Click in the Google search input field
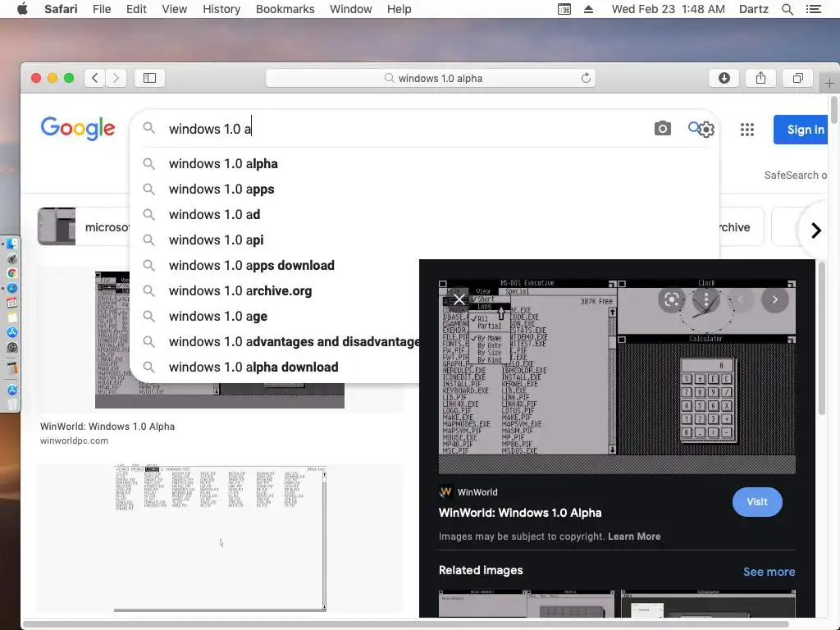The width and height of the screenshot is (840, 630). click(x=407, y=129)
